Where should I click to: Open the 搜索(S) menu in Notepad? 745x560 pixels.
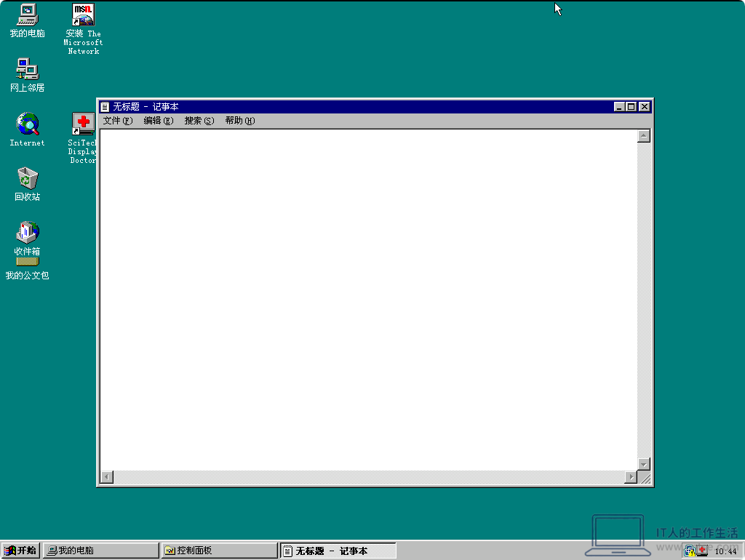(x=199, y=121)
